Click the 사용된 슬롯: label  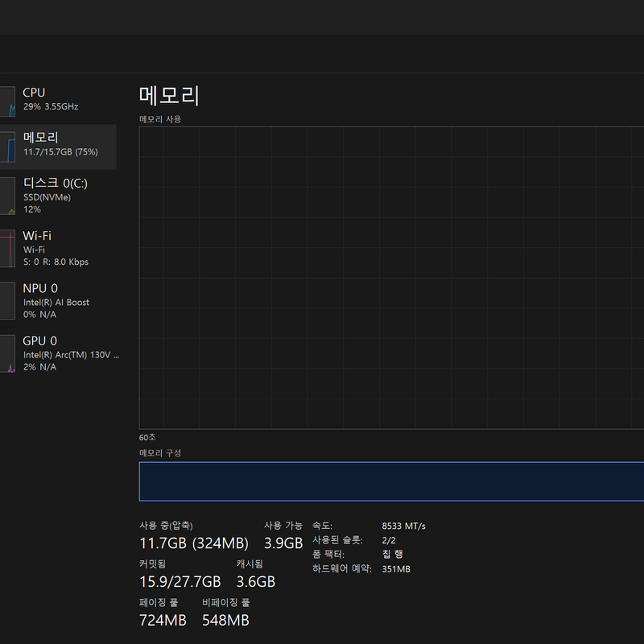click(x=337, y=540)
